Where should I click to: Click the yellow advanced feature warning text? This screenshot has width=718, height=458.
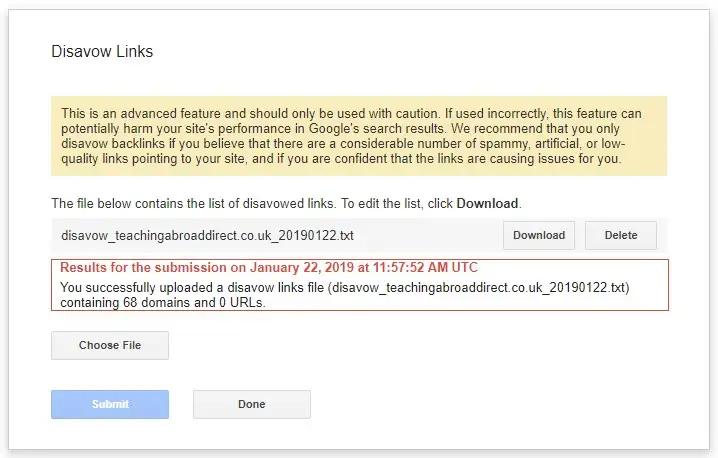coord(351,136)
